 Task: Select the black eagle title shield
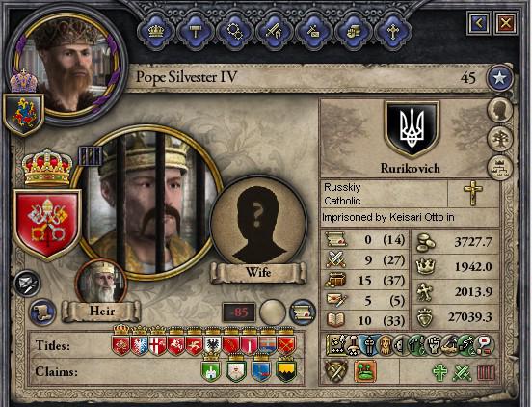point(213,345)
